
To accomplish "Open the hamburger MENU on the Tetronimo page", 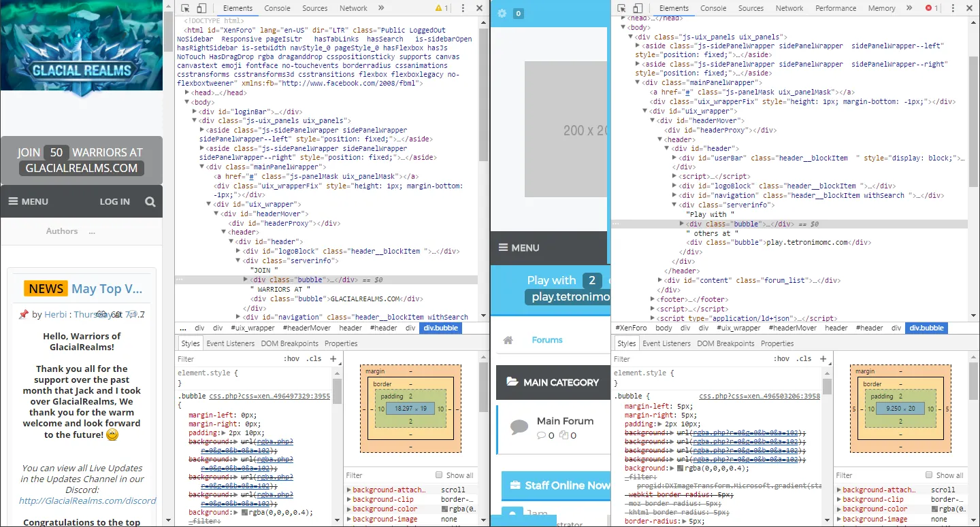I will (x=519, y=248).
